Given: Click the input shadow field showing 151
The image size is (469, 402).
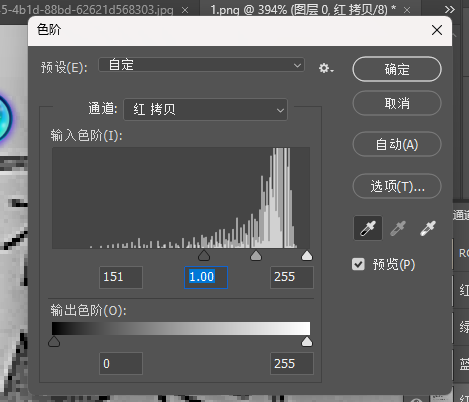Looking at the screenshot, I should point(121,277).
